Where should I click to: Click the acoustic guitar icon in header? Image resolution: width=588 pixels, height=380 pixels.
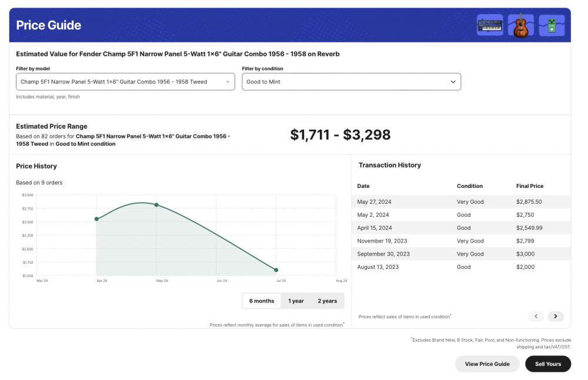click(x=520, y=25)
